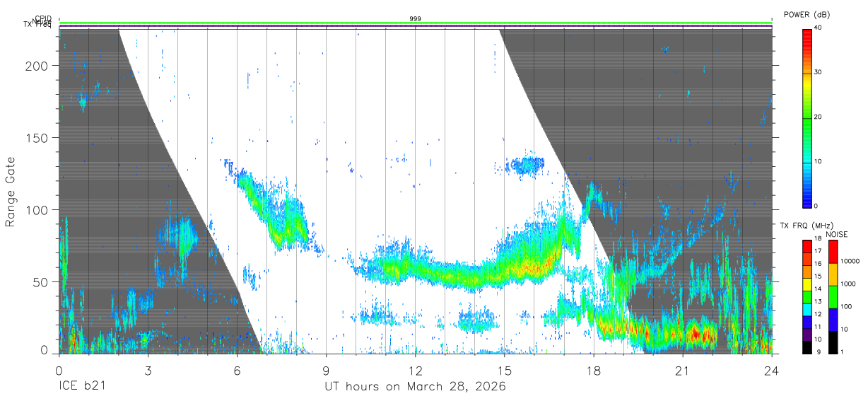Click the blue 10–100 NOISE swatch
Image resolution: width=868 pixels, height=401 pixels.
[x=833, y=320]
